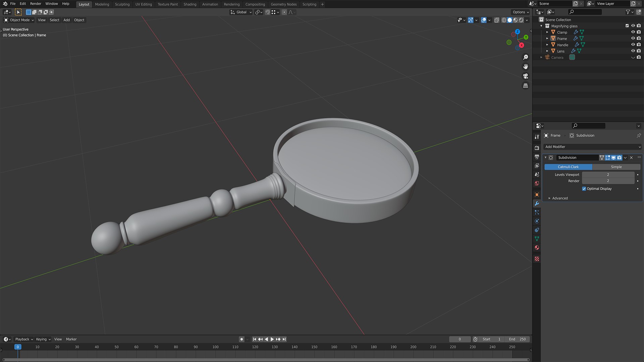Open the Object Mode dropdown

point(19,20)
